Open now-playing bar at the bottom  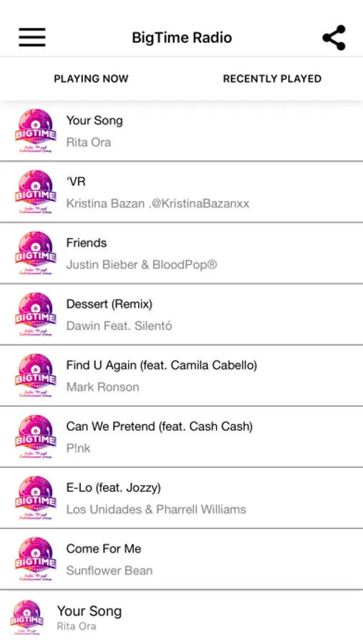(181, 618)
